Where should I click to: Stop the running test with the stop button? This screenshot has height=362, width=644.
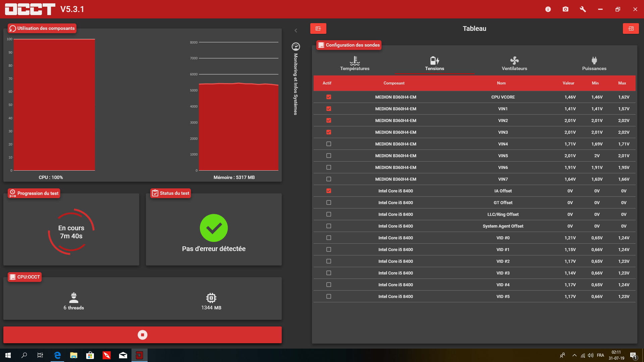tap(143, 335)
